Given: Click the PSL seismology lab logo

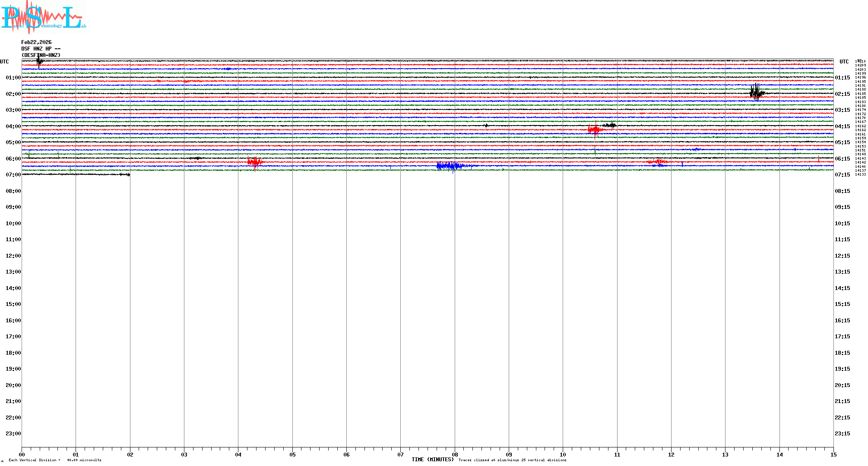Looking at the screenshot, I should point(43,16).
